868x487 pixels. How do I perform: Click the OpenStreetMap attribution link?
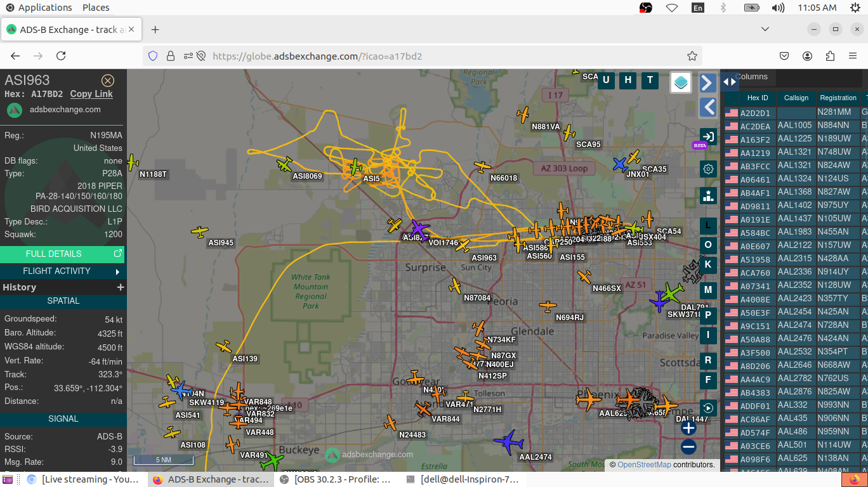644,465
